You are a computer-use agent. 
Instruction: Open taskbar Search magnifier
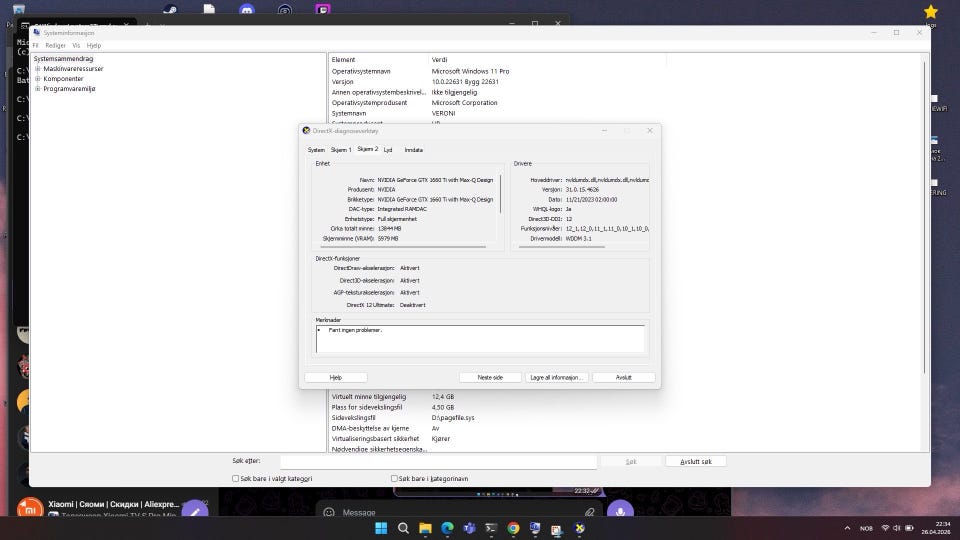(403, 528)
